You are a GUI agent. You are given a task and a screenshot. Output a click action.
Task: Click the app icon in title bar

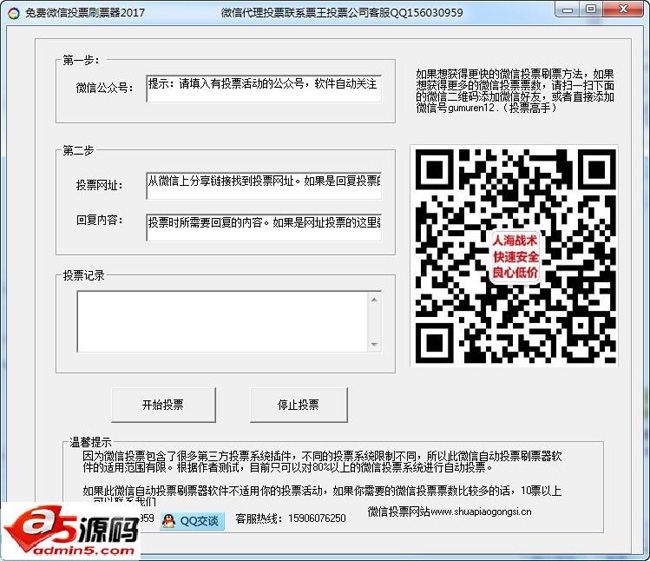(13, 13)
